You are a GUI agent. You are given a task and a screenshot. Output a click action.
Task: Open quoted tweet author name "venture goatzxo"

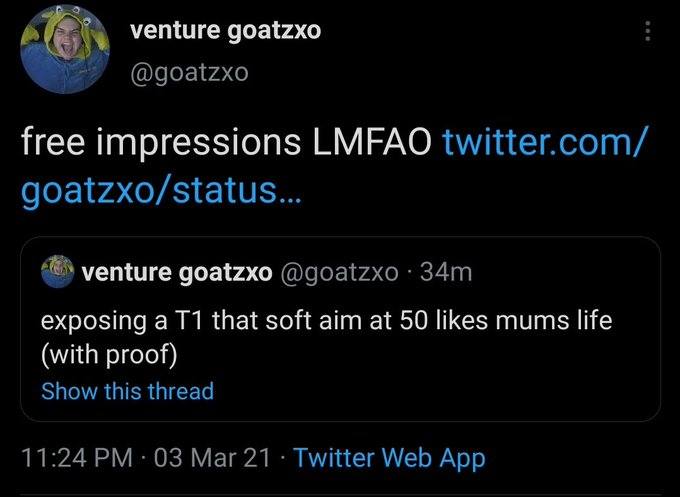tap(177, 271)
